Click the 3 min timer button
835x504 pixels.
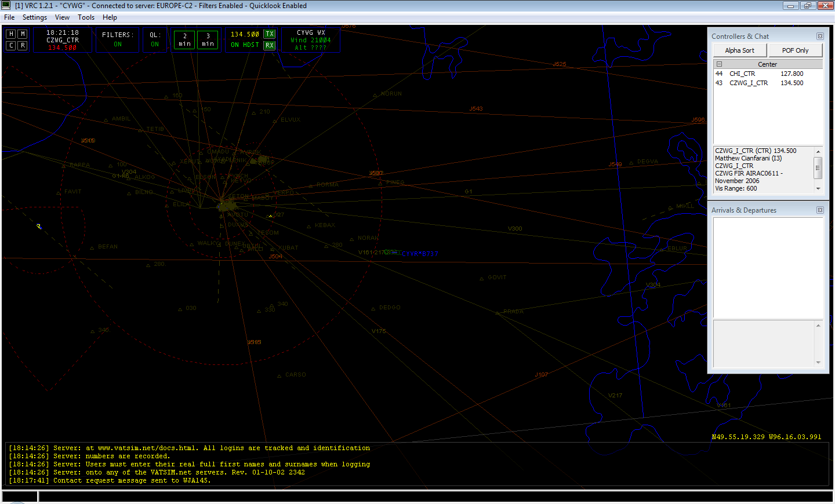tap(208, 40)
